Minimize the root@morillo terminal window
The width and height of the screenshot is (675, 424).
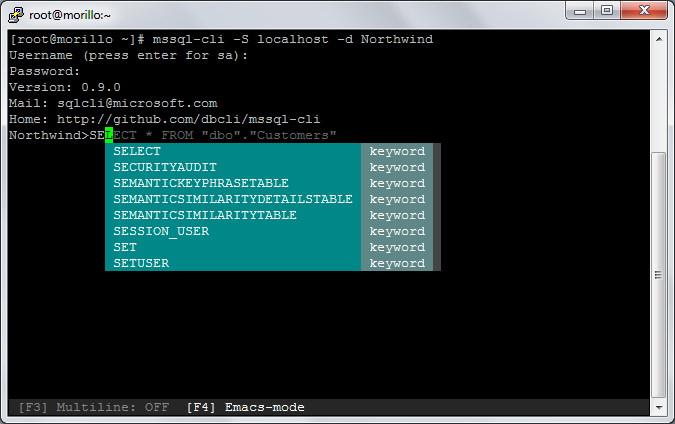click(x=580, y=10)
